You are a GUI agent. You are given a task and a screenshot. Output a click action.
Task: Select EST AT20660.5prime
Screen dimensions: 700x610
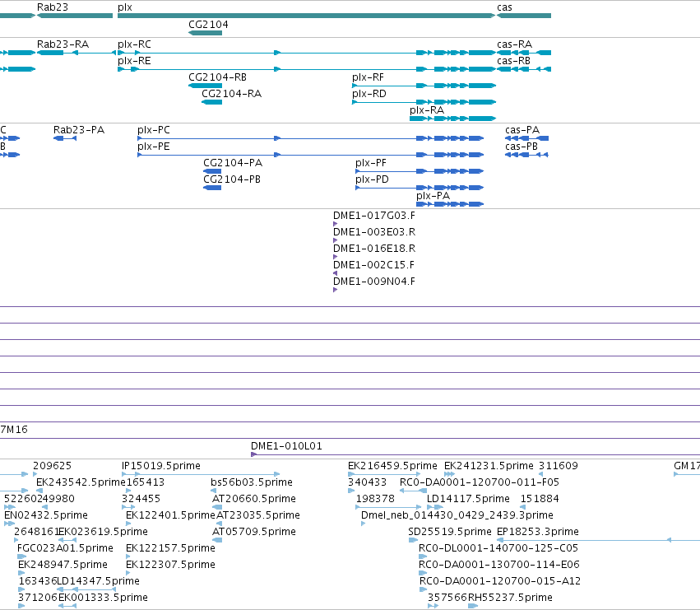point(217,507)
